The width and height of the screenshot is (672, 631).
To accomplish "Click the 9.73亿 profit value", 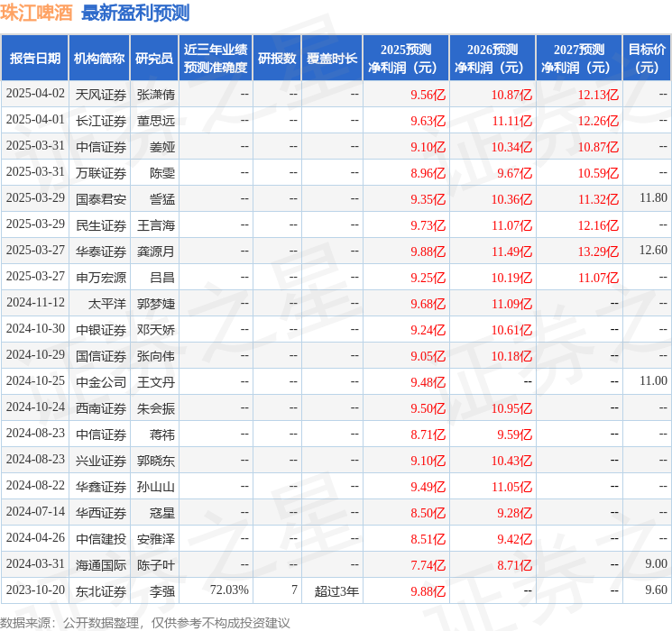I will point(428,225).
